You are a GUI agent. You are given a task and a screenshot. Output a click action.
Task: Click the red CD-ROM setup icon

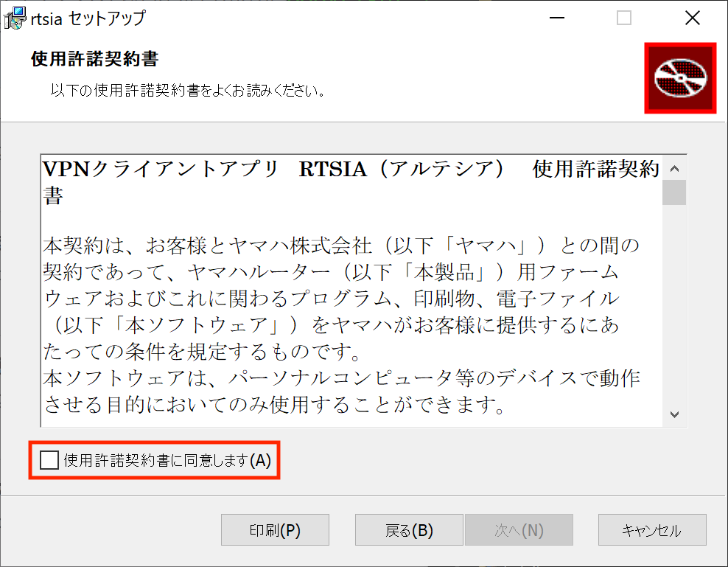(679, 77)
